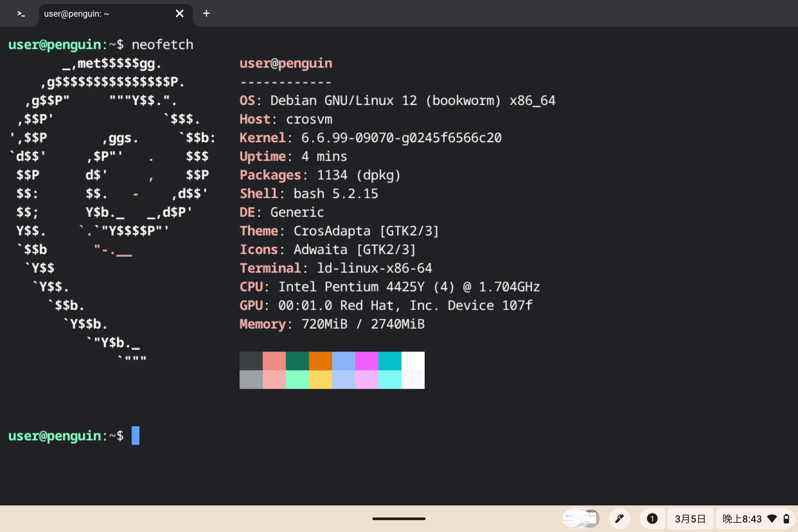Open holding space recent files preview

point(581,518)
